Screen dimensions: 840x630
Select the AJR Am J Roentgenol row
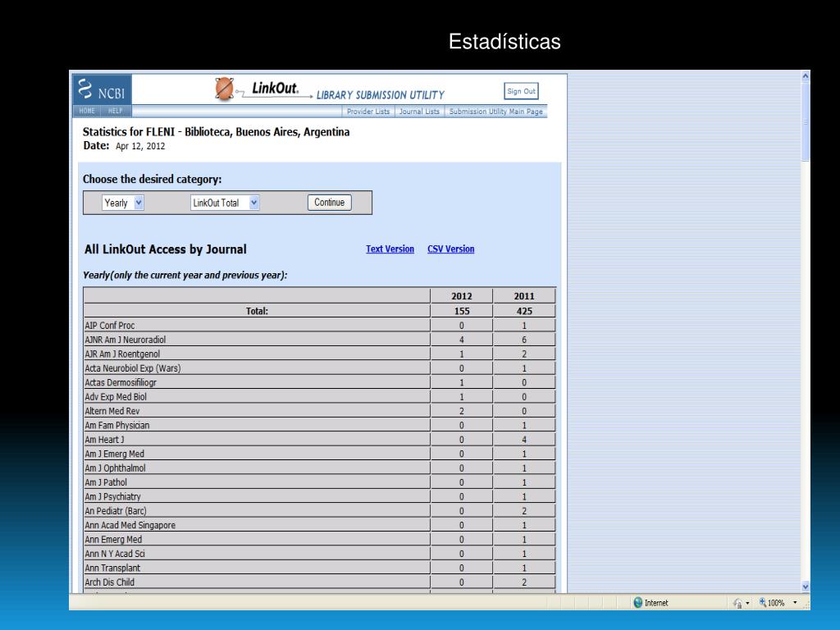point(319,354)
